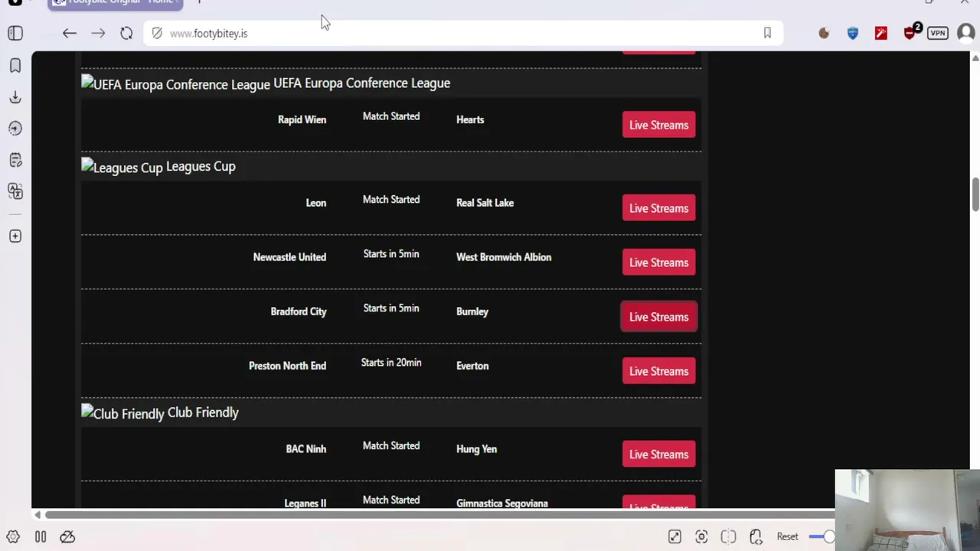Screen dimensions: 980x551
Task: Open the Translate panel in sidebar
Action: (x=15, y=191)
